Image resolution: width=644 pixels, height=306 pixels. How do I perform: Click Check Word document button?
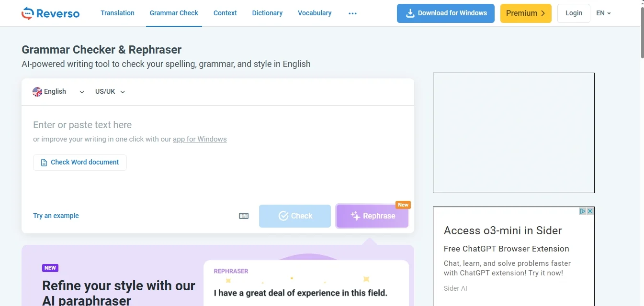[80, 163]
